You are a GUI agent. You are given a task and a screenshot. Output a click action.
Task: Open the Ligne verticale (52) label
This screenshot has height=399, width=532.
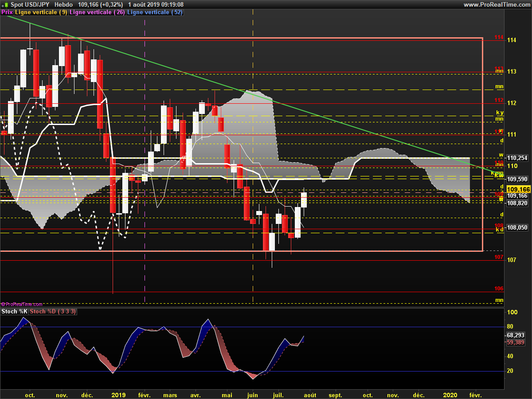(155, 12)
